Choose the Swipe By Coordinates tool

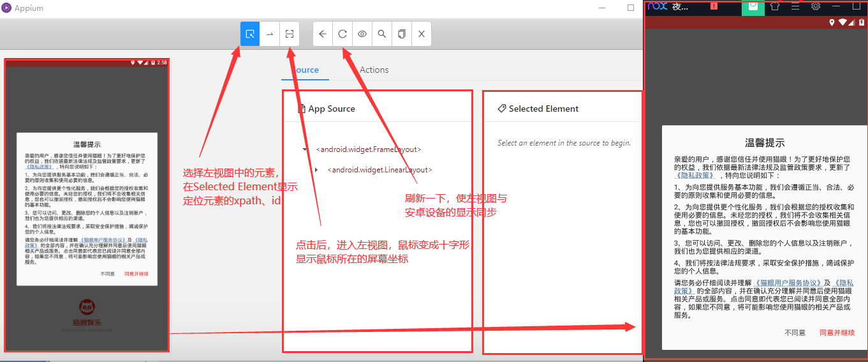tap(270, 34)
